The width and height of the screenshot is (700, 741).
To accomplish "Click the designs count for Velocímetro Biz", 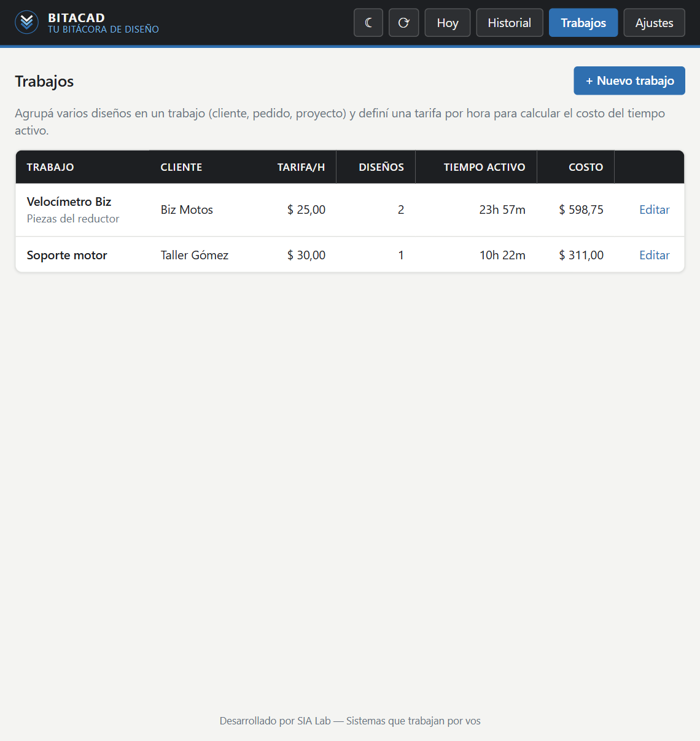I will point(401,210).
